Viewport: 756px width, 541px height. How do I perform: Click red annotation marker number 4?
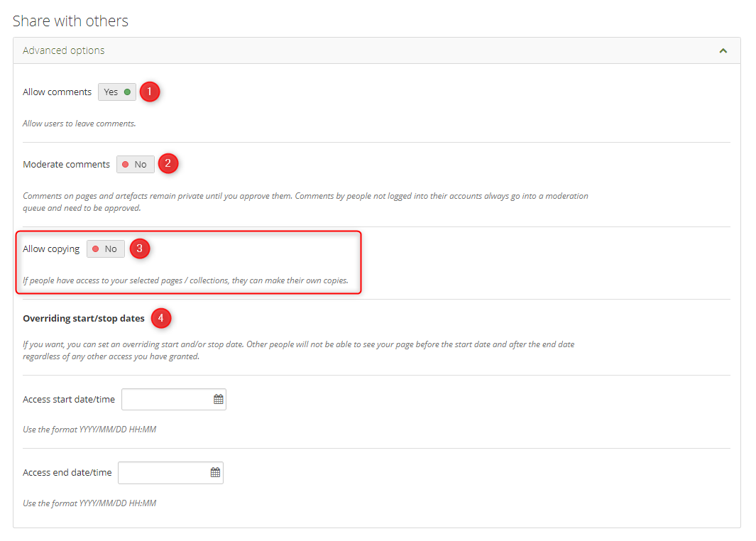(160, 318)
